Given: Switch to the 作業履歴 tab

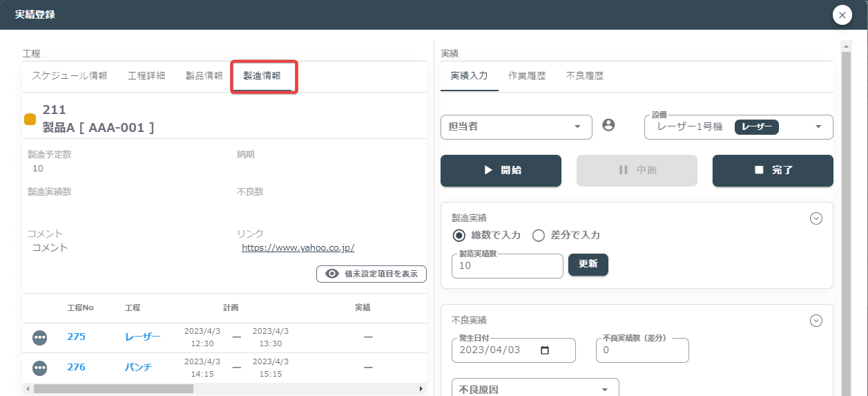Looking at the screenshot, I should [527, 76].
